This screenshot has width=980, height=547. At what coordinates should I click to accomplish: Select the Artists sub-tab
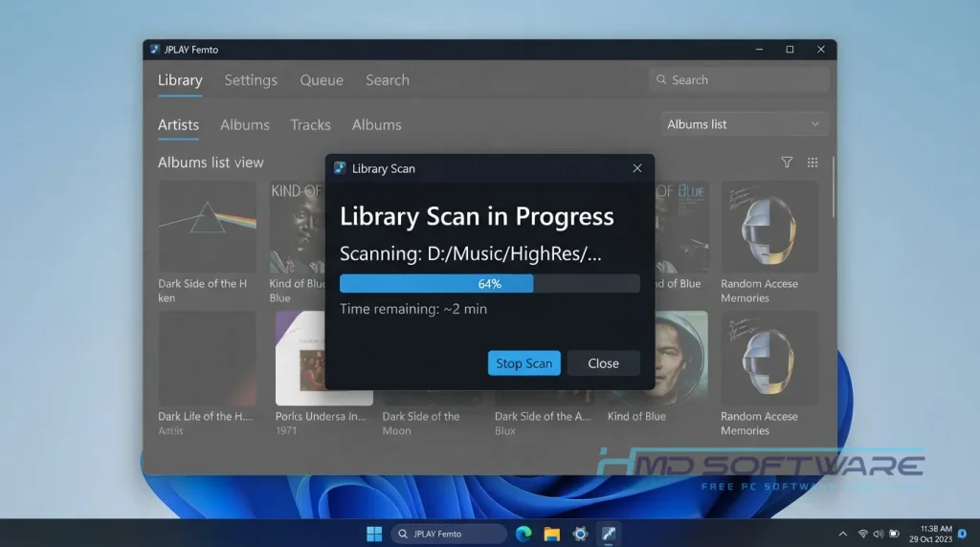pyautogui.click(x=178, y=125)
